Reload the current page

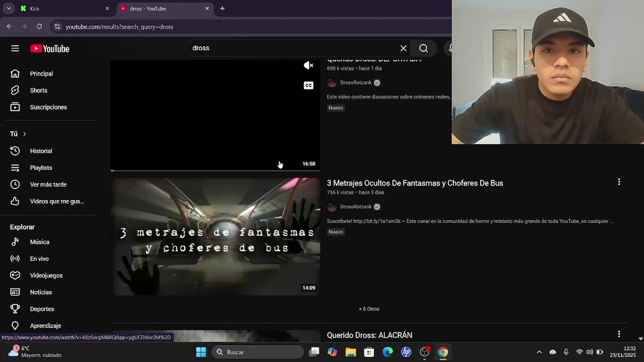[x=39, y=27]
